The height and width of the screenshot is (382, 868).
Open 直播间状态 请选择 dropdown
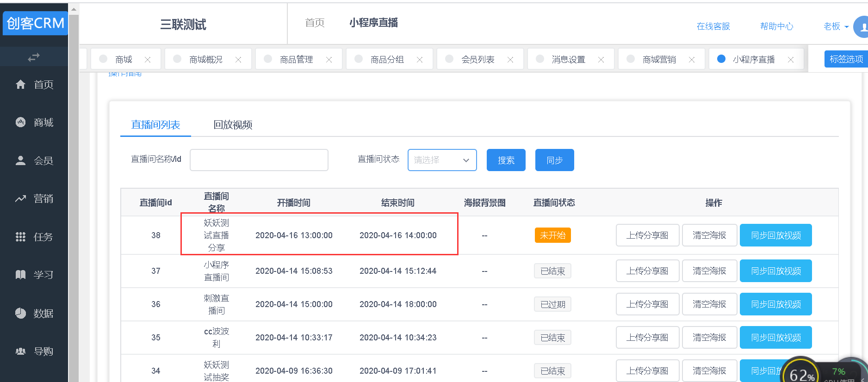coord(442,160)
